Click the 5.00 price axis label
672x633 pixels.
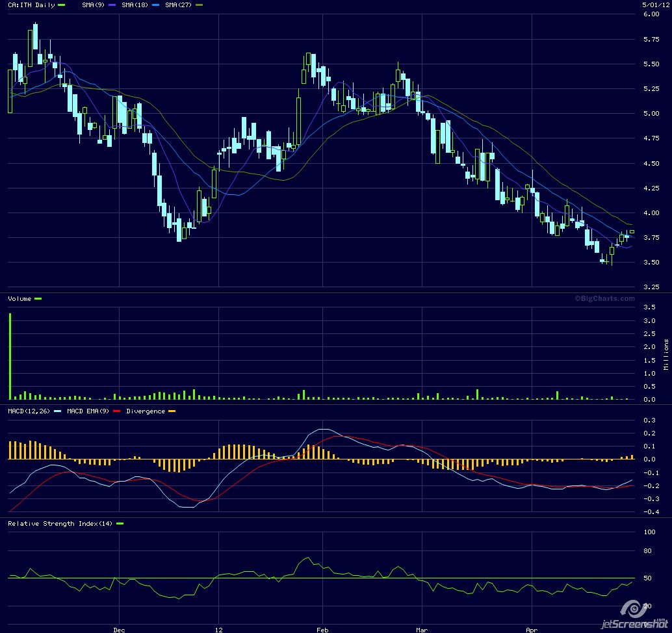pyautogui.click(x=651, y=114)
